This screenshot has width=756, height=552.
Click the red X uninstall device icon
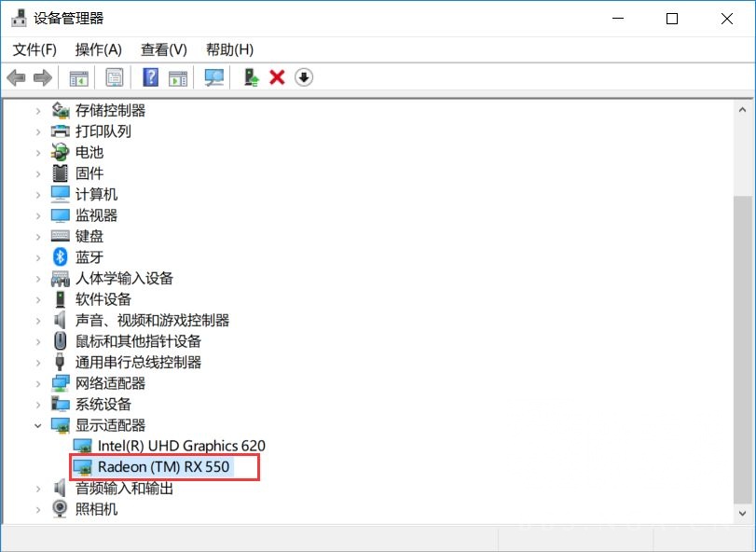click(277, 77)
